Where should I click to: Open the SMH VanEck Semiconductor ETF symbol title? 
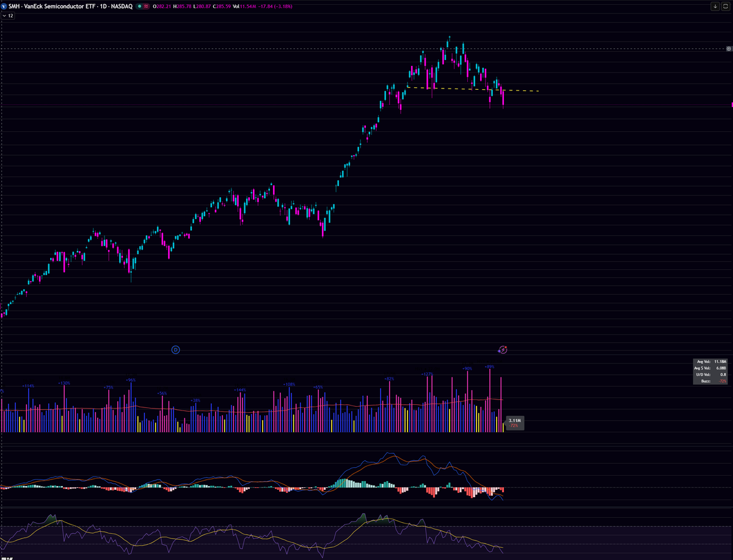(70, 6)
